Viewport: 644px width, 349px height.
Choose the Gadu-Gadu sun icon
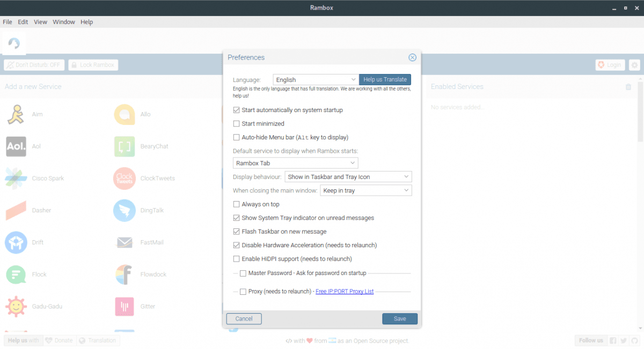(16, 307)
